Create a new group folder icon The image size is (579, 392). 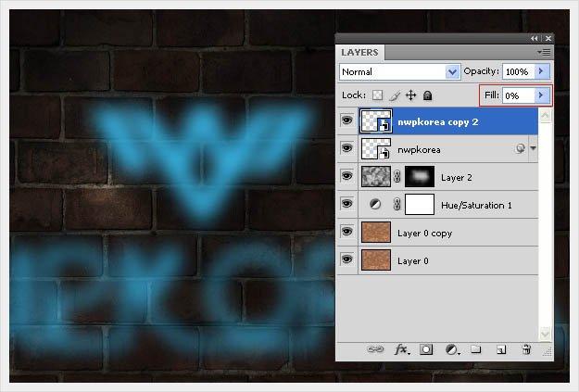476,349
